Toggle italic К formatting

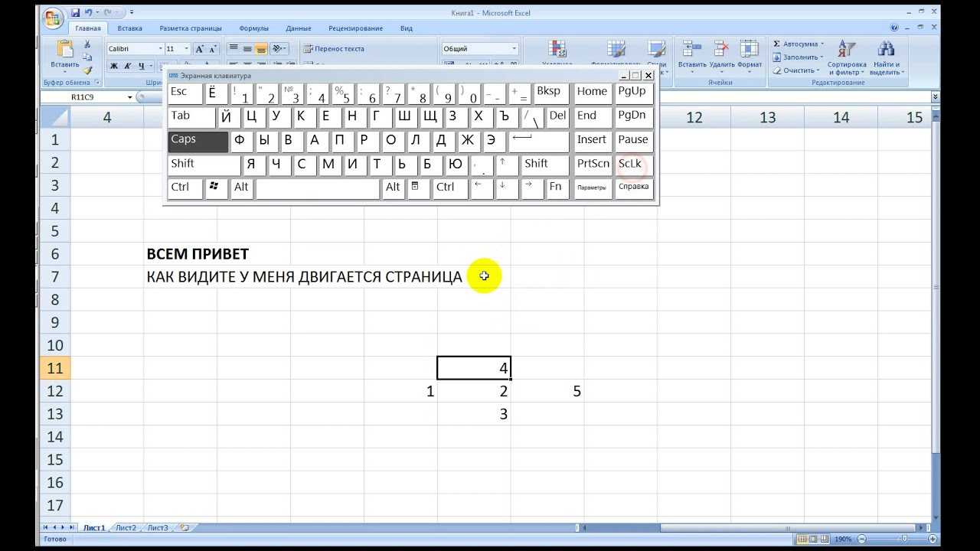click(128, 66)
